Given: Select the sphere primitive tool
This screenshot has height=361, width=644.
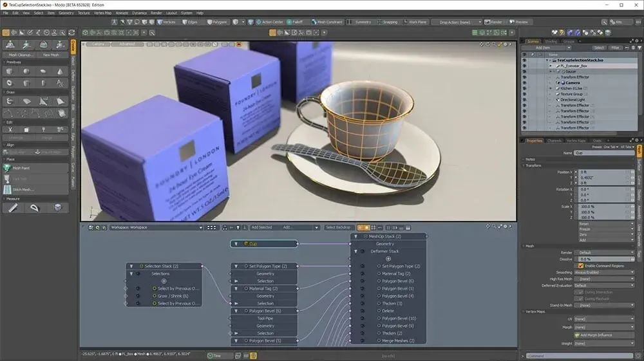Looking at the screenshot, I should (x=26, y=71).
